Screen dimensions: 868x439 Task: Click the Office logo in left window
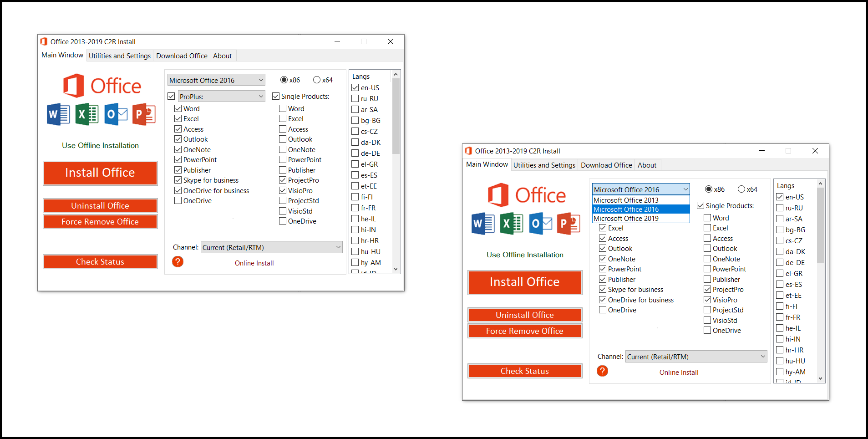pyautogui.click(x=102, y=86)
